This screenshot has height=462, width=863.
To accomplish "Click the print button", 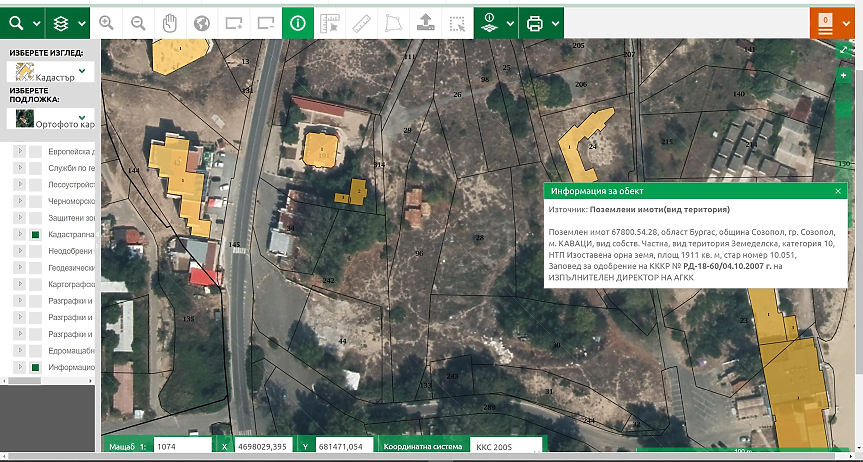I will [x=535, y=22].
